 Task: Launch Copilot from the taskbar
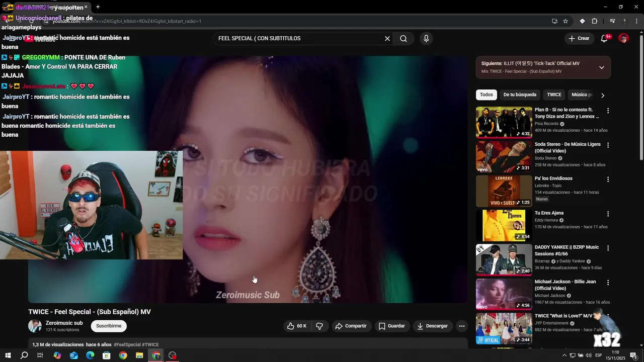(57, 355)
